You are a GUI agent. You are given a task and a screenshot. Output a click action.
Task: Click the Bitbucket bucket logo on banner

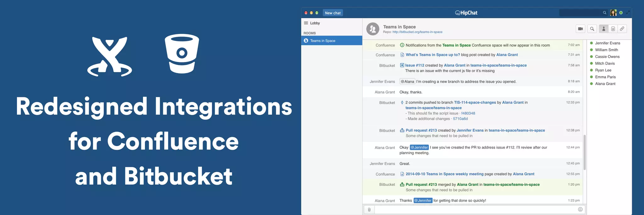tap(182, 54)
